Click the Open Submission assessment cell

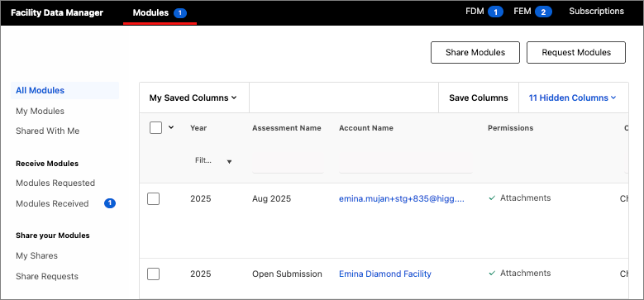287,274
